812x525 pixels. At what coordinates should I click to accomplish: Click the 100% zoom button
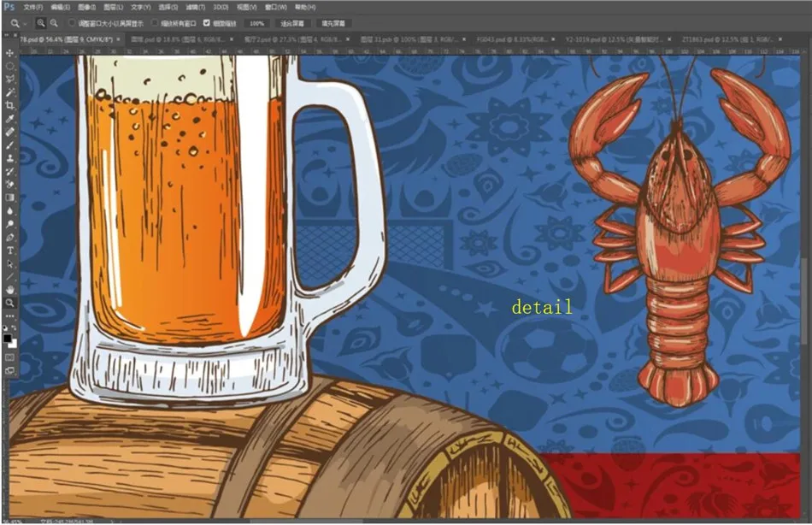coord(256,23)
